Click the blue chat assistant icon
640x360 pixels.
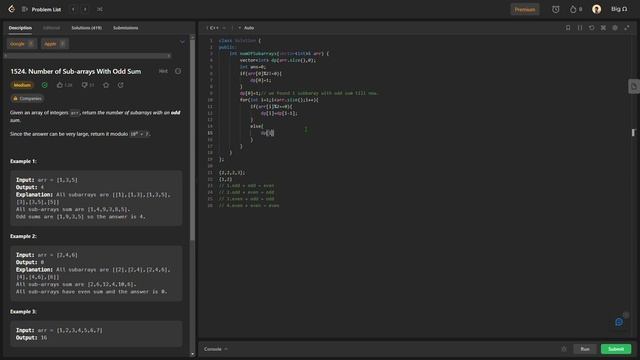[619, 322]
